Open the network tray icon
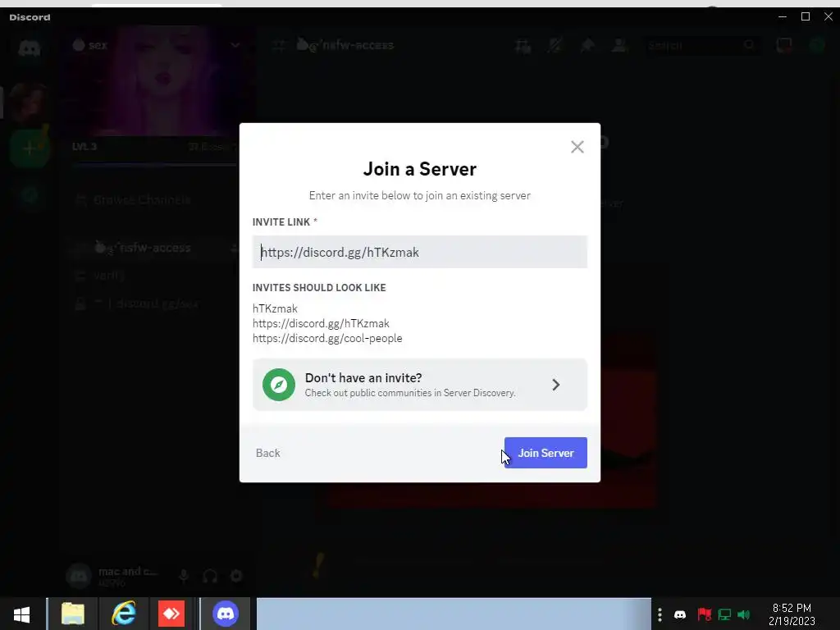The image size is (840, 630). (x=725, y=614)
